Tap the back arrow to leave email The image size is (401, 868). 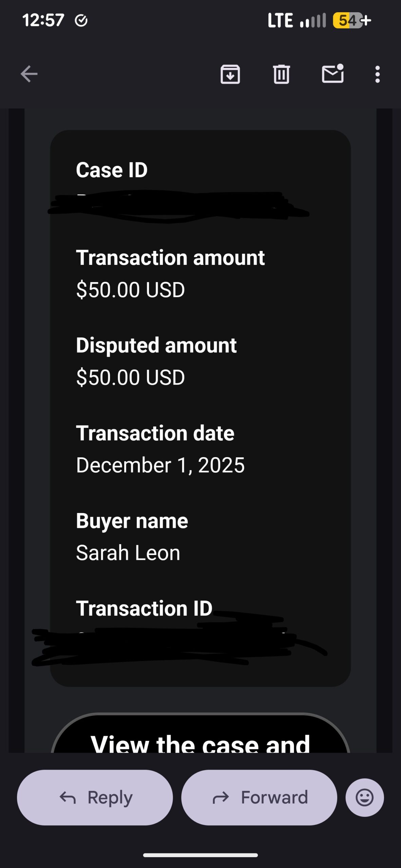coord(29,74)
